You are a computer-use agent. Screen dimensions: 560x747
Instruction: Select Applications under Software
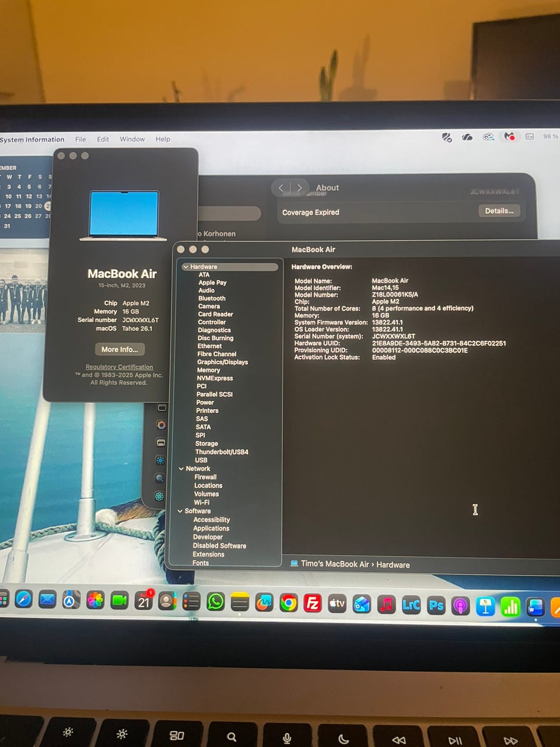pyautogui.click(x=211, y=528)
